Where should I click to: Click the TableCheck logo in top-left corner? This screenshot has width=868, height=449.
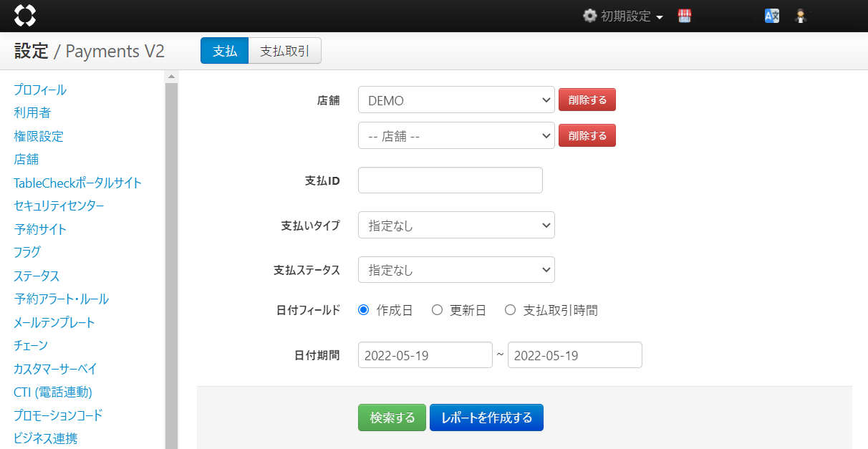tap(25, 15)
